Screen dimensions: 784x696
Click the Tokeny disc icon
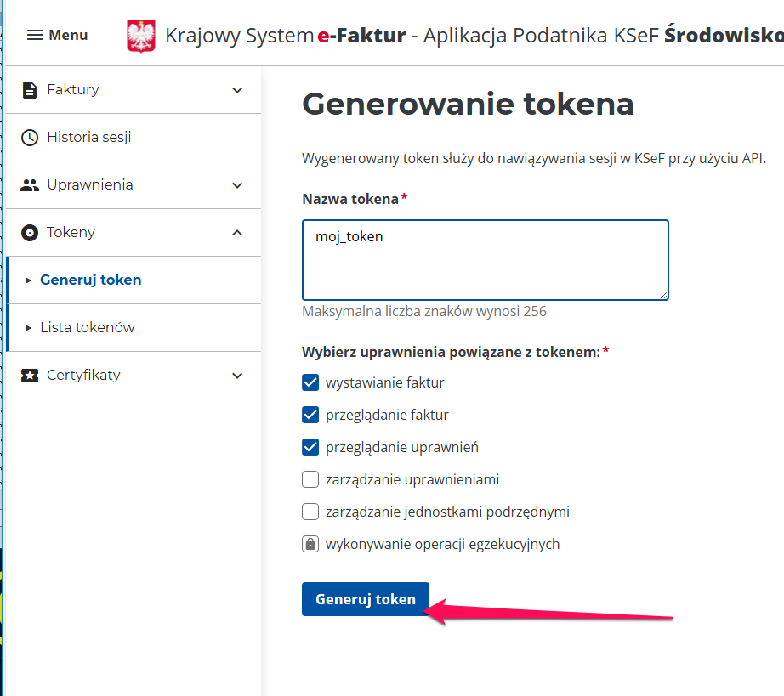pyautogui.click(x=30, y=233)
